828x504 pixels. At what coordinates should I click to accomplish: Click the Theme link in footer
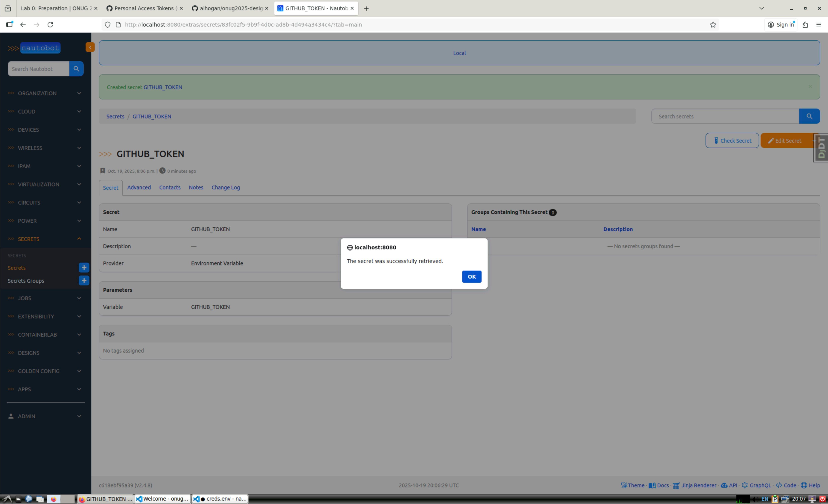pyautogui.click(x=633, y=485)
